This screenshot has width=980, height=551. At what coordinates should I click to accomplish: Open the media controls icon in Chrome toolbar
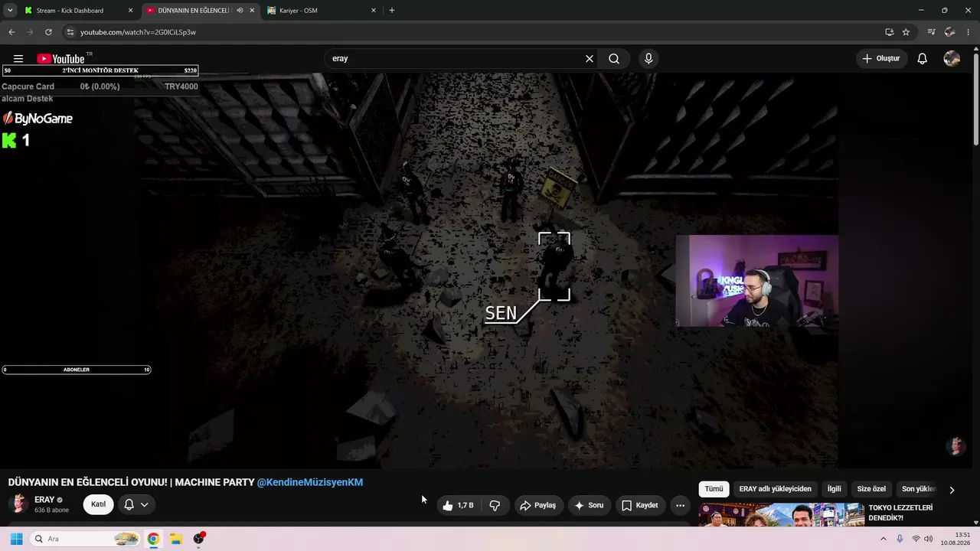tap(931, 32)
